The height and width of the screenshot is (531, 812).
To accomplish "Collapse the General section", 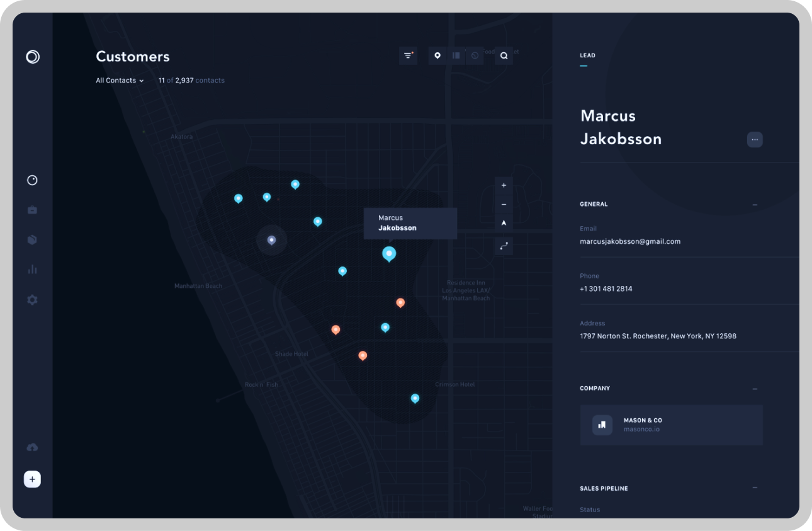I will (755, 205).
